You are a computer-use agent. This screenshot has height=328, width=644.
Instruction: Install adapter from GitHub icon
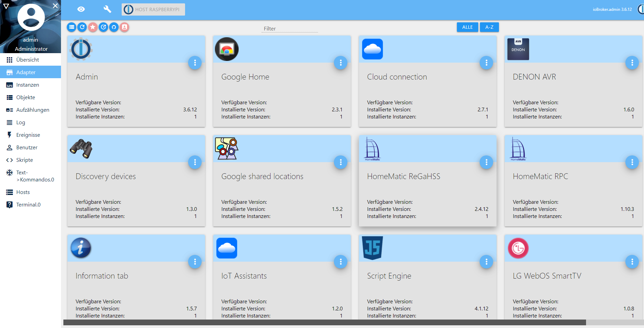click(x=114, y=27)
